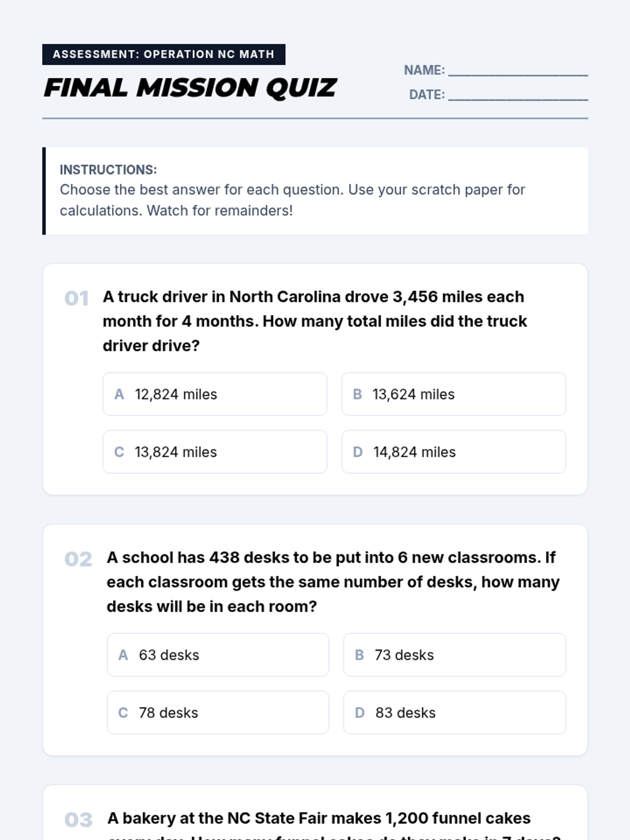Choose answer A, 63 desks
Screen dimensions: 630x840
point(218,655)
